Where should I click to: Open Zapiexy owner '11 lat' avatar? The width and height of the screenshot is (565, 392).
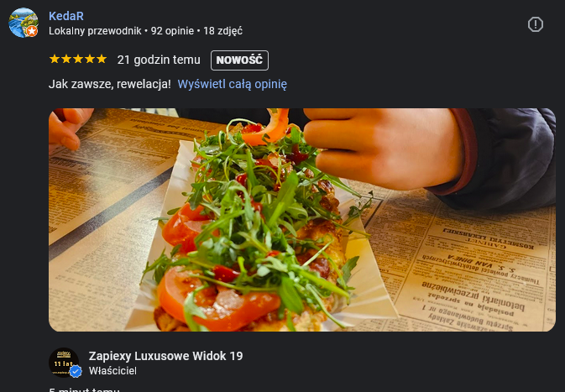click(64, 362)
